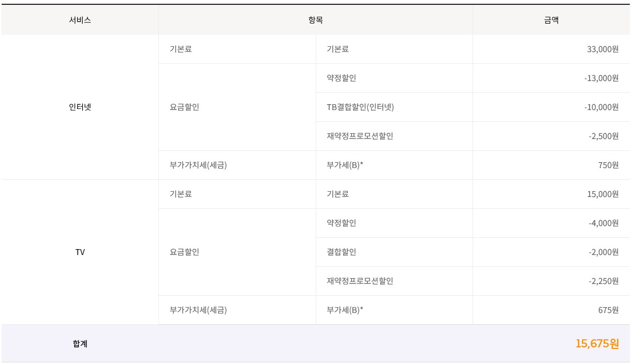The image size is (632, 364).
Task: Click the -4,000원 TV contract discount amount
Action: coord(604,223)
